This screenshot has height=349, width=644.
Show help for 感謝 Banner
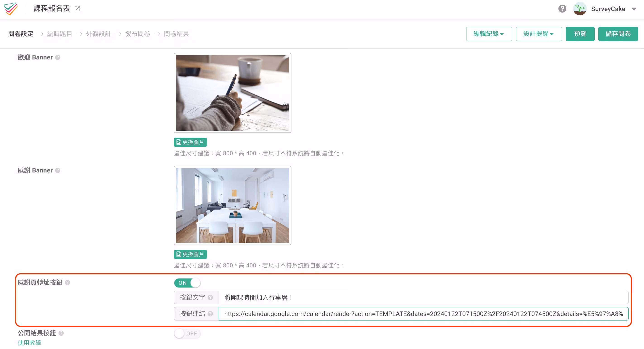coord(58,170)
